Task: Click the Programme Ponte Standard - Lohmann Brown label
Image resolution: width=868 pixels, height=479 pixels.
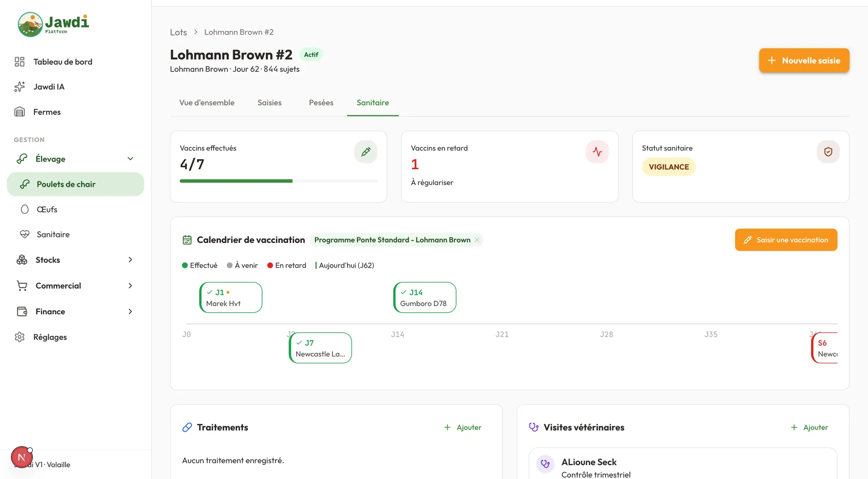Action: (392, 240)
